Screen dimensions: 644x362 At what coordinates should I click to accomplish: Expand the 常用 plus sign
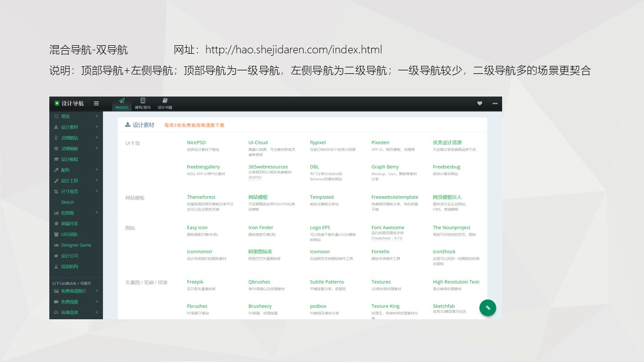(x=97, y=116)
